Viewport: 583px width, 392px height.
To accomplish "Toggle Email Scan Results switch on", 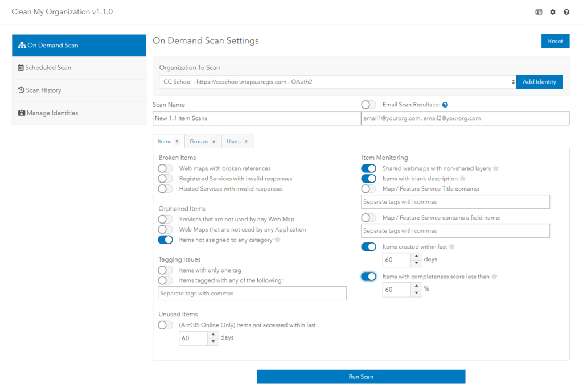I will tap(368, 105).
